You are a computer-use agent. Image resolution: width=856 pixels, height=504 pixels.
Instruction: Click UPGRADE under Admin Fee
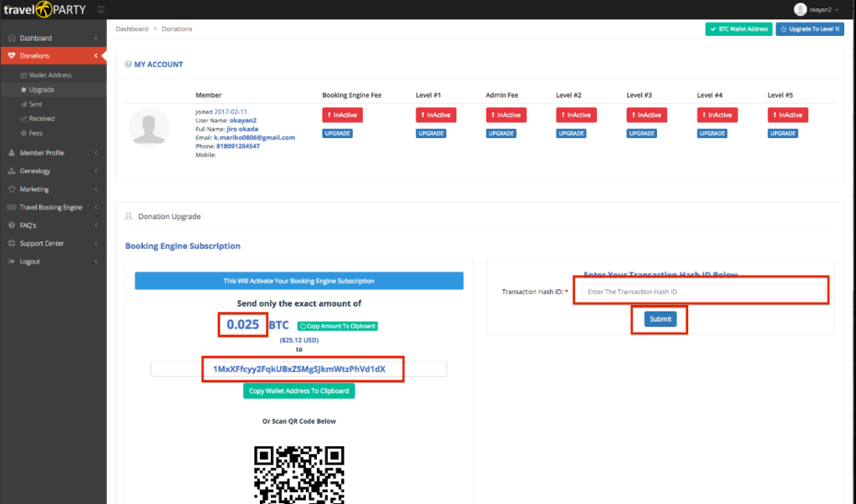(502, 133)
